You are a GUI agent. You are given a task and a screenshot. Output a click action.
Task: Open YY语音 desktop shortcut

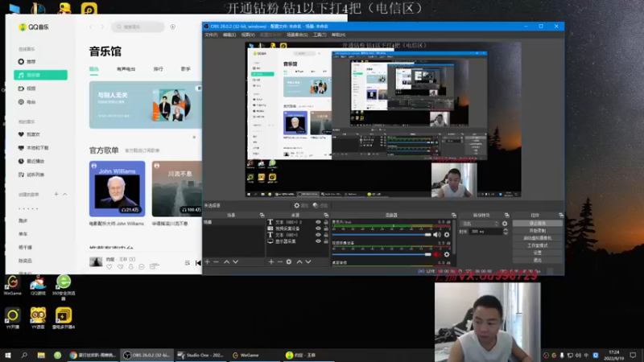click(x=38, y=318)
